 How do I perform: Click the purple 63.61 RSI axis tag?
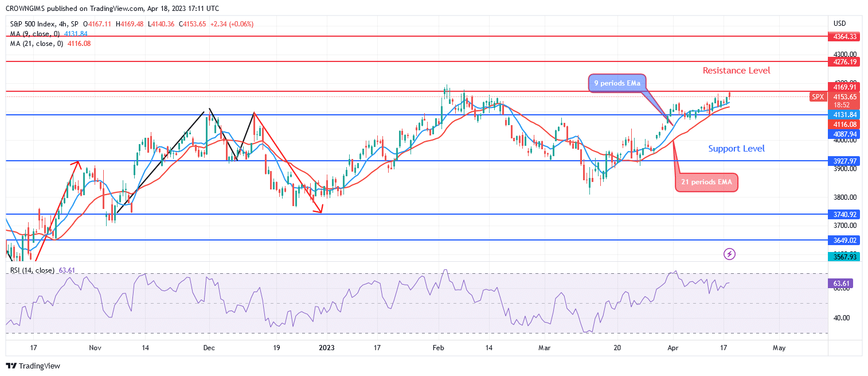(x=839, y=283)
